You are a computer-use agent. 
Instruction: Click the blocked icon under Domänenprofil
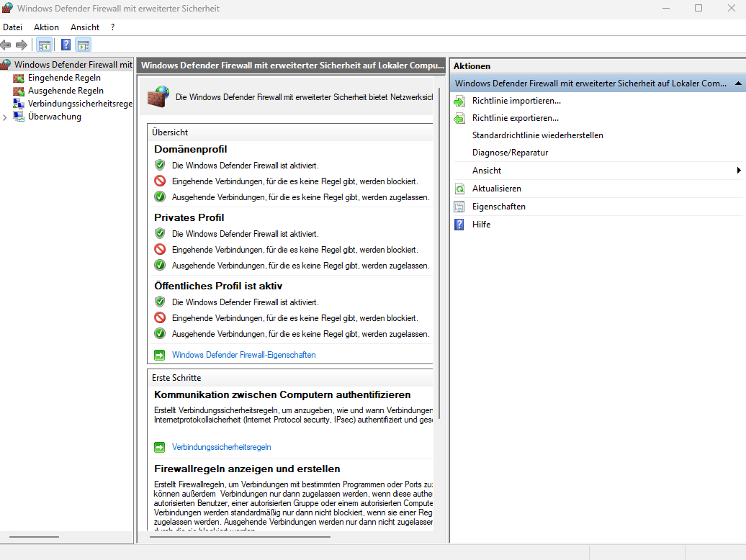coord(160,181)
